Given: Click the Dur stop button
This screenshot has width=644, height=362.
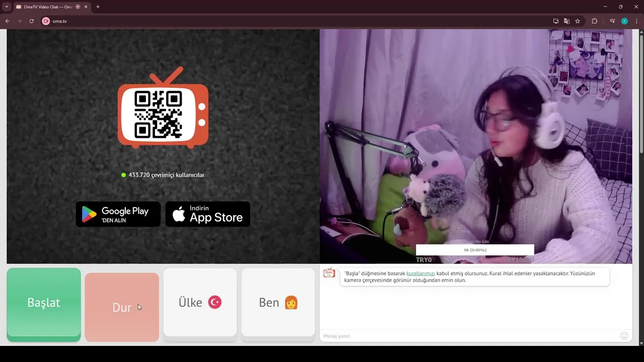Looking at the screenshot, I should tap(122, 307).
